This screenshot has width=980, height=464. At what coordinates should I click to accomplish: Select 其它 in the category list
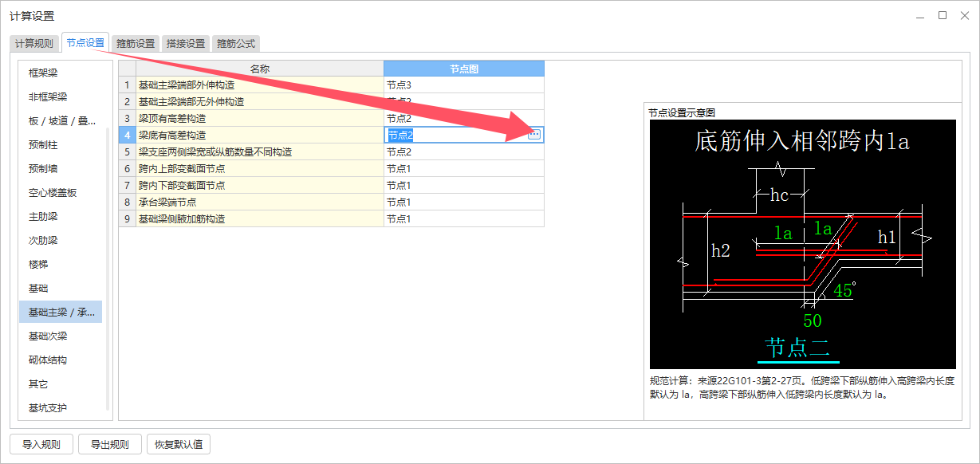61,383
